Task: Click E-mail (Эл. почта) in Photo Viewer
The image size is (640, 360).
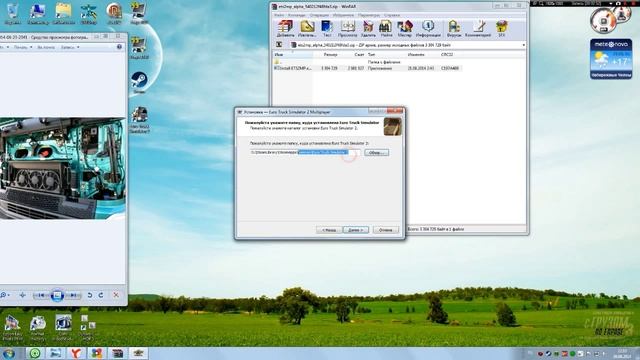Action: [46, 47]
